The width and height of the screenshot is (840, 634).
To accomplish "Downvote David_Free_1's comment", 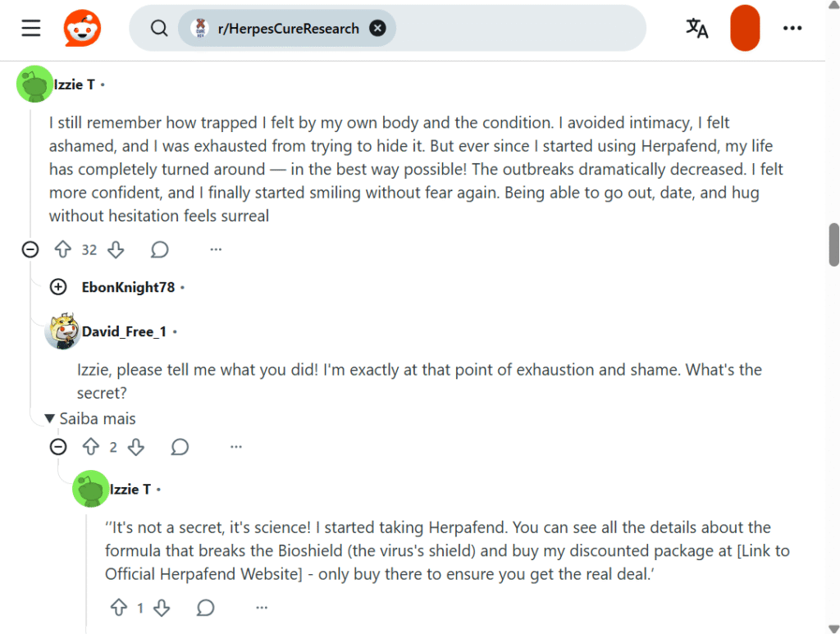I will pos(136,447).
